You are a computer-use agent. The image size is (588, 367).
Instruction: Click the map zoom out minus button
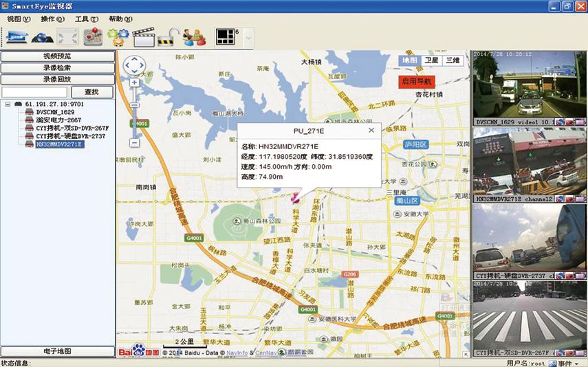pos(134,143)
